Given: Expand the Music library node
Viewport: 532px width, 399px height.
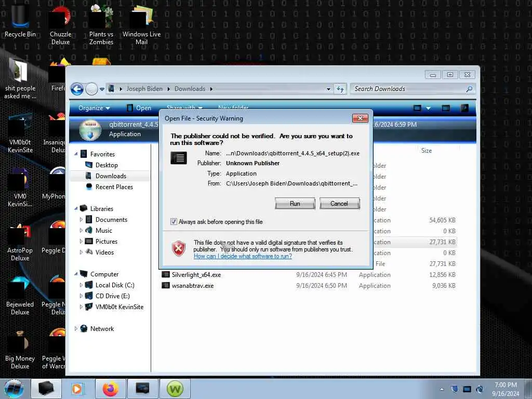Looking at the screenshot, I should pos(81,230).
